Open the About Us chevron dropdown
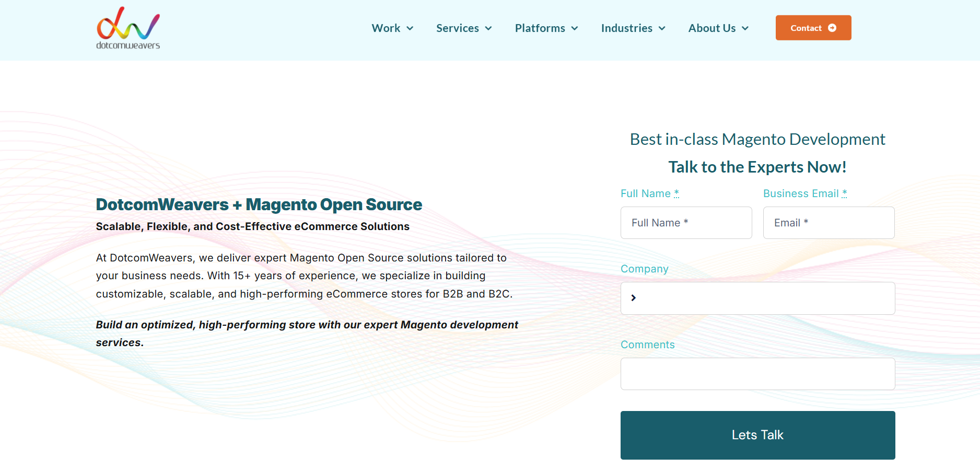 coord(745,28)
